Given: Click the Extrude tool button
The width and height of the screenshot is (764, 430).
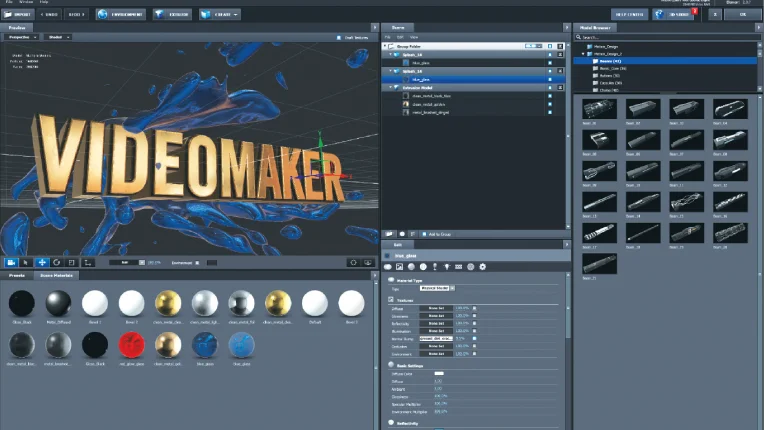Looking at the screenshot, I should (172, 15).
